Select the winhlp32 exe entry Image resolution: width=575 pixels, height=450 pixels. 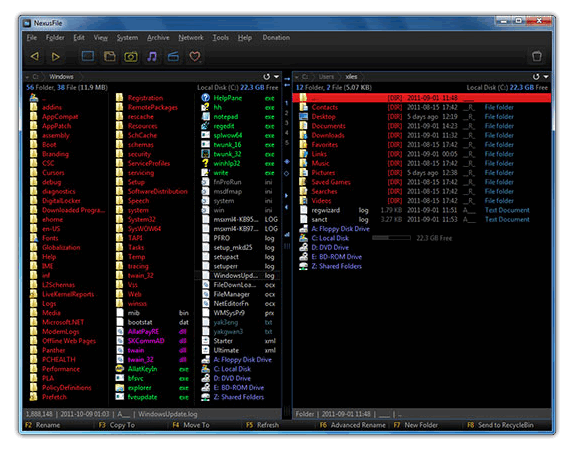click(238, 164)
